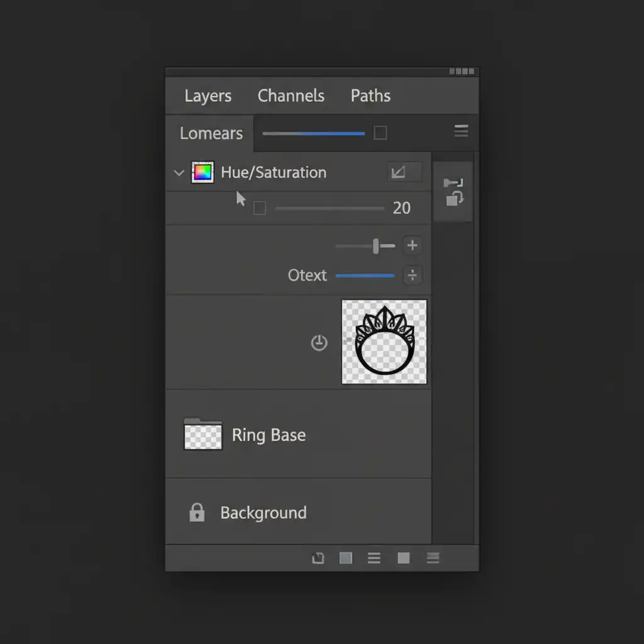Click the Hue/Saturation rainbow adjustment icon
The image size is (644, 644).
click(202, 172)
